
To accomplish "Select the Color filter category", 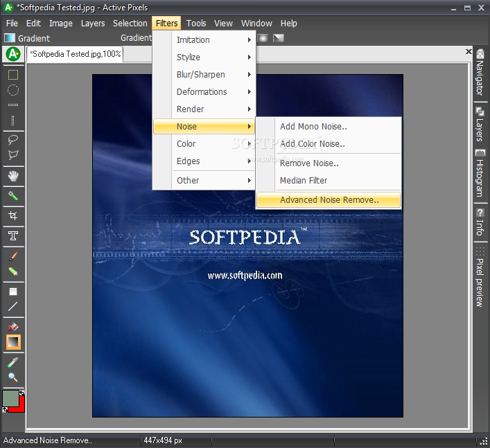I will [204, 144].
